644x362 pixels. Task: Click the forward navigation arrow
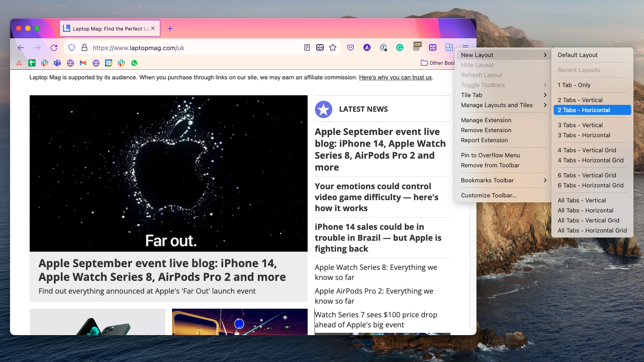(37, 47)
